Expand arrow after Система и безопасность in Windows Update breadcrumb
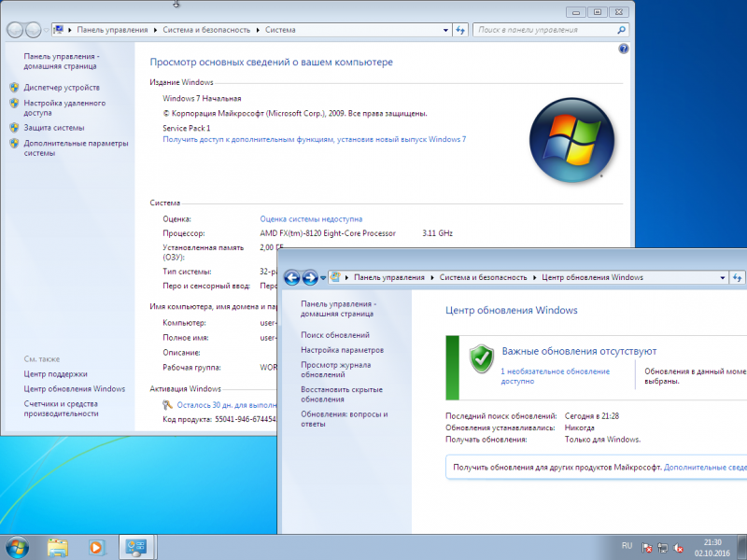 (534, 277)
